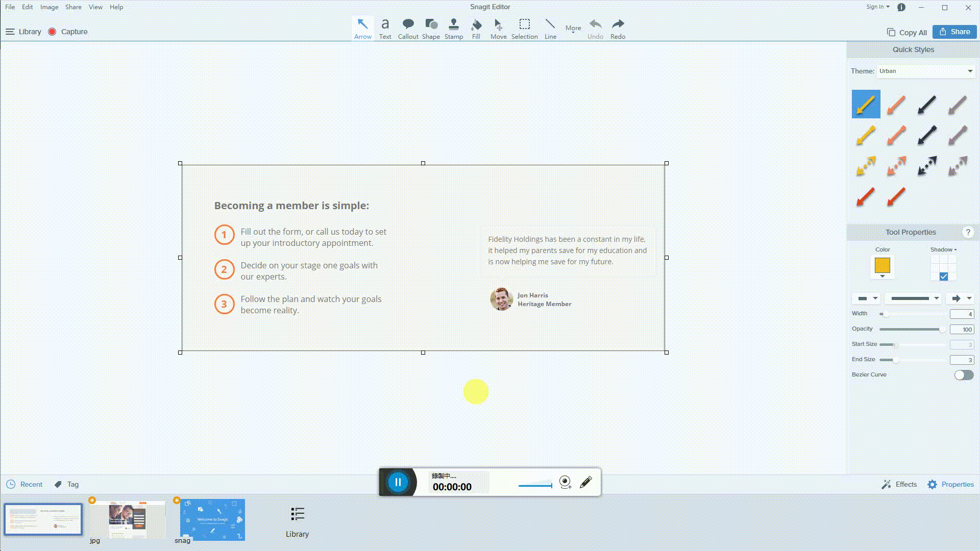The height and width of the screenshot is (551, 980).
Task: Select the Stamp tool
Action: tap(454, 28)
